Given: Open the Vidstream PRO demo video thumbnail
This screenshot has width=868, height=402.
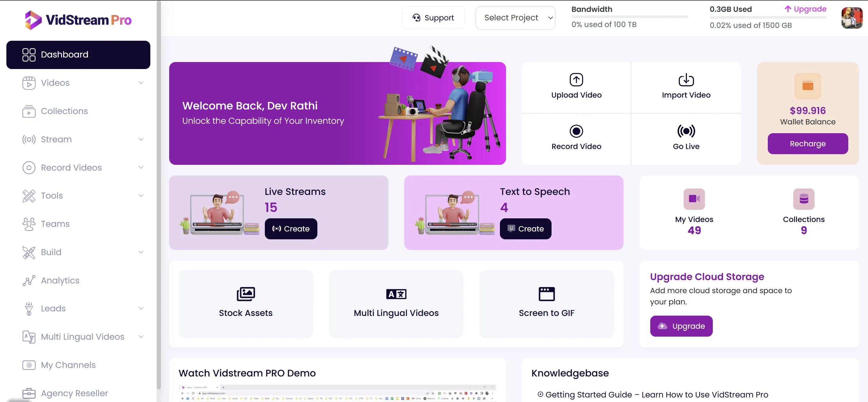Looking at the screenshot, I should (x=337, y=393).
